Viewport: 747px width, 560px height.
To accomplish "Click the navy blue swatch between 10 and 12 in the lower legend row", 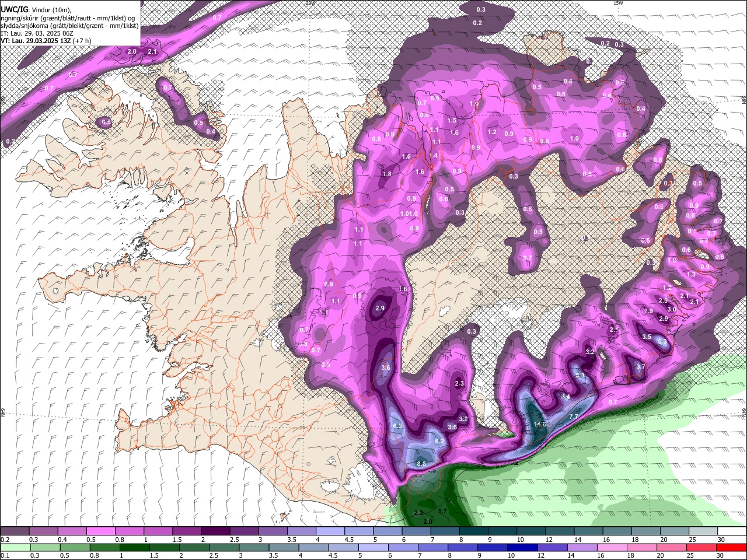I will pyautogui.click(x=521, y=548).
